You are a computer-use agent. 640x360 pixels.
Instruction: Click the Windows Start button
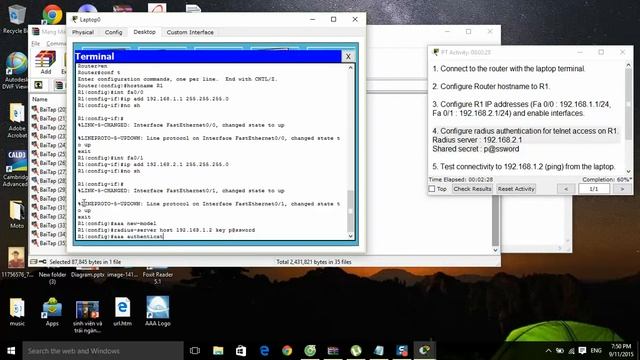(x=11, y=351)
